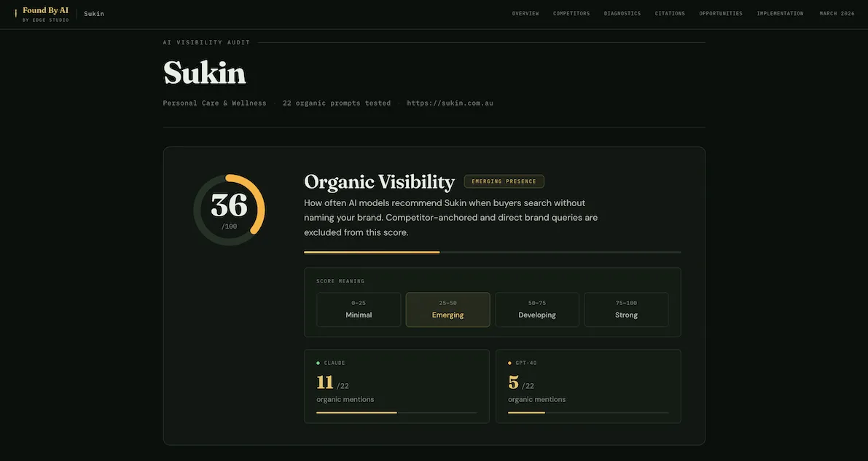Select the Developing score card
Screen dimensions: 868x461
537,310
